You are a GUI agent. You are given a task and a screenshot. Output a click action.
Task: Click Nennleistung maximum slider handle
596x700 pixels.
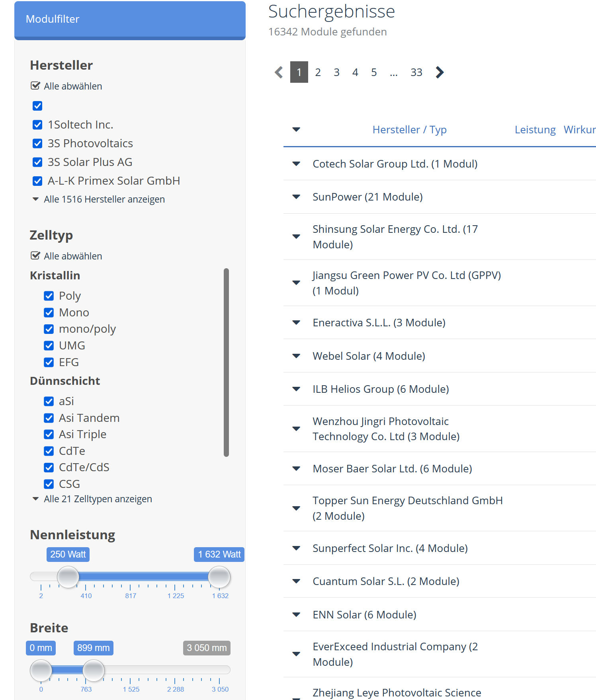(219, 577)
